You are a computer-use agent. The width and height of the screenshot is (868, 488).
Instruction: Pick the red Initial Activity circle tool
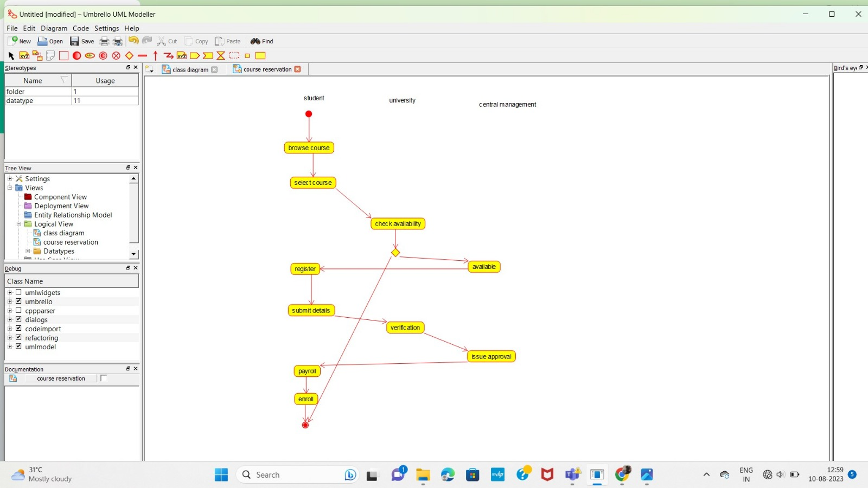[77, 56]
